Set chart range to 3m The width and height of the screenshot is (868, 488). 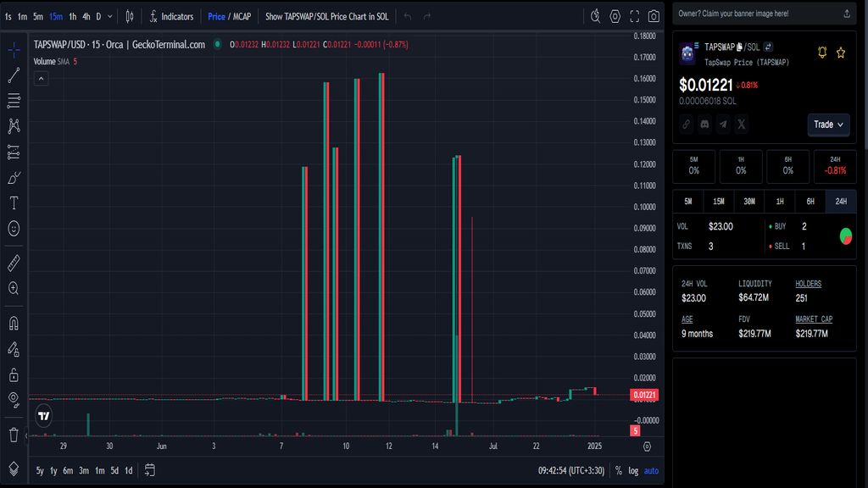tap(84, 470)
